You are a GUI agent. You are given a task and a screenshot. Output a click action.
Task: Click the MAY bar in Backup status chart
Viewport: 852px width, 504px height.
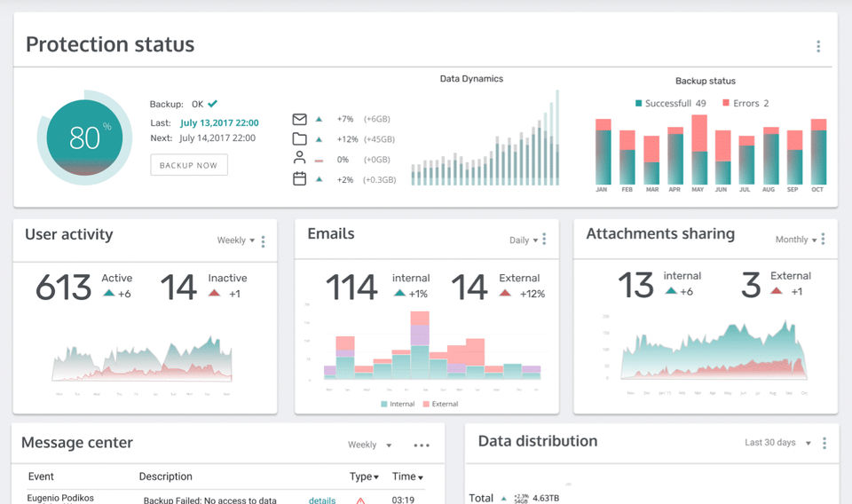[x=699, y=149]
